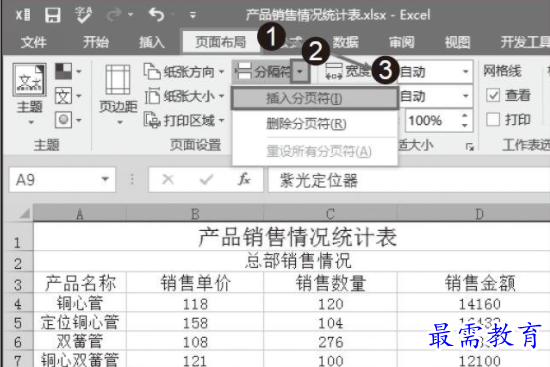550x367 pixels.
Task: Open the theme effects dropdown
Action: 68,120
